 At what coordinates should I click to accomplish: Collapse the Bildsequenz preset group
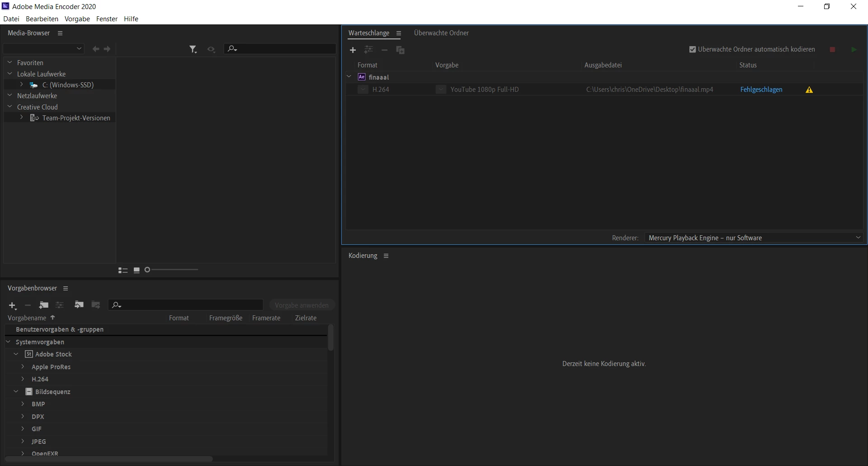(16, 391)
